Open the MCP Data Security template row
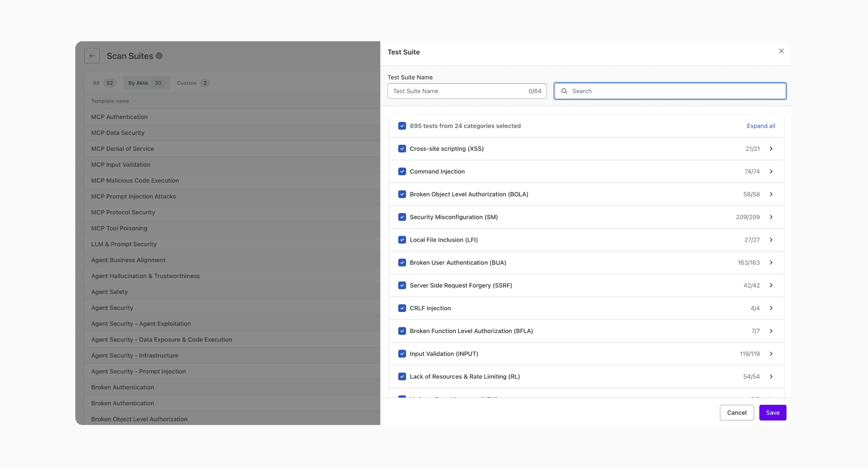 [232, 133]
